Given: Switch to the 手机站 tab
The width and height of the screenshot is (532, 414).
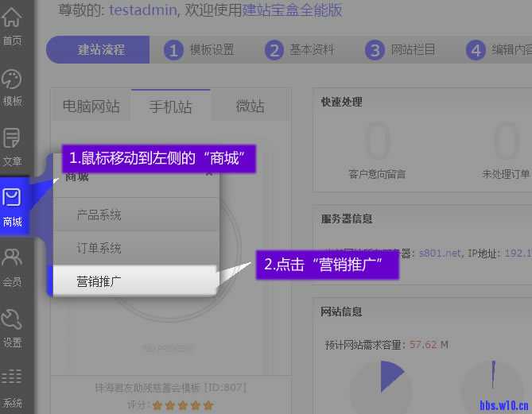Looking at the screenshot, I should tap(171, 106).
